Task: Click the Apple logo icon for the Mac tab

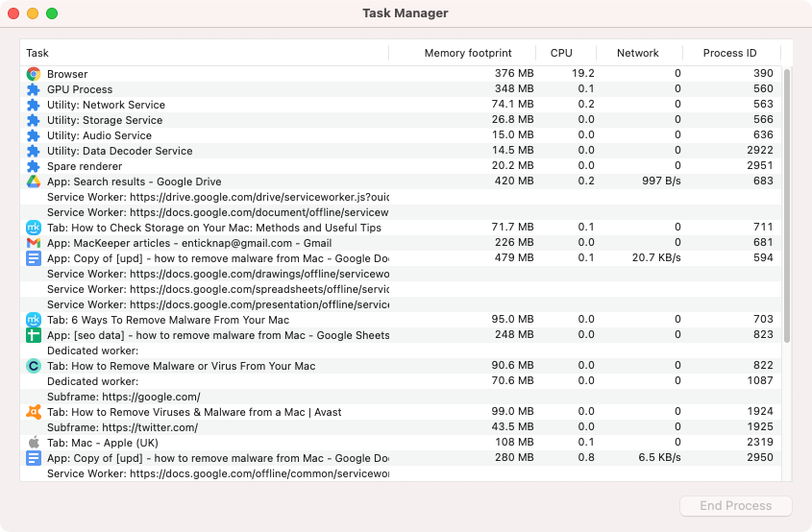Action: pyautogui.click(x=33, y=443)
